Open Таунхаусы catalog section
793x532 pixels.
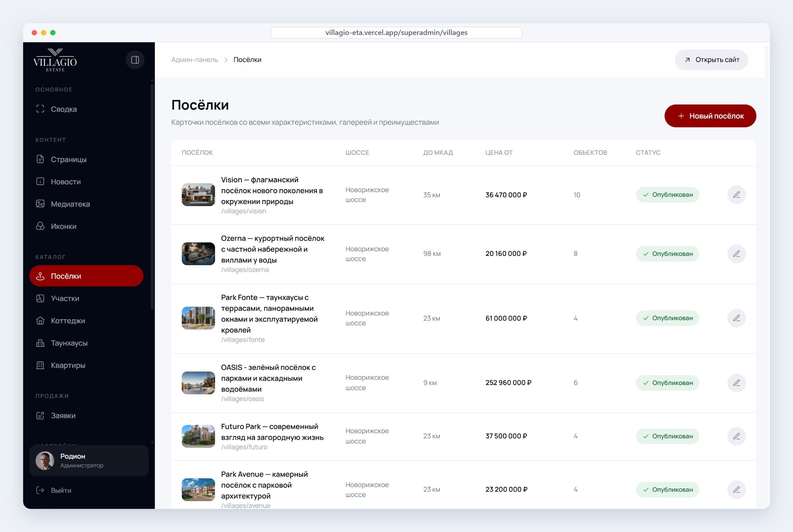click(x=86, y=343)
